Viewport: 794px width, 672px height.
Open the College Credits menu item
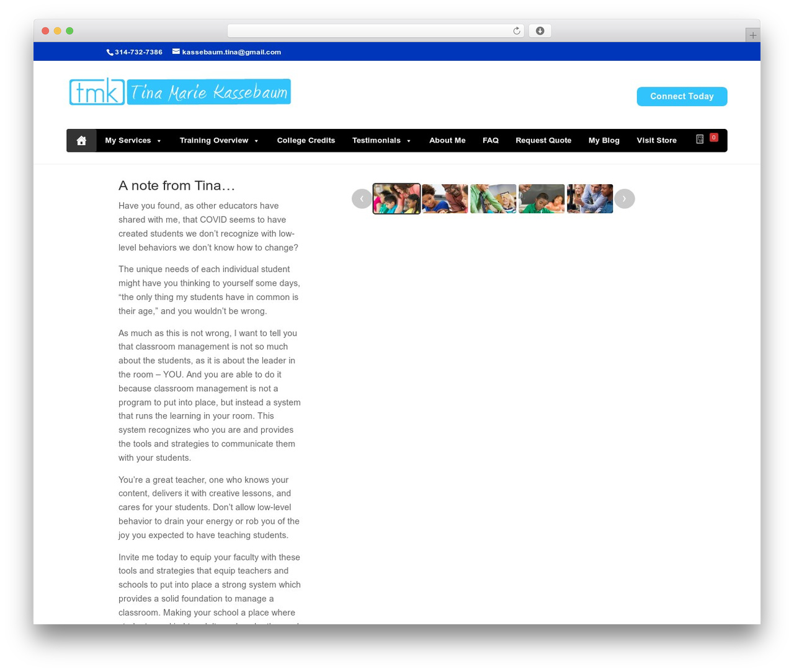[306, 141]
